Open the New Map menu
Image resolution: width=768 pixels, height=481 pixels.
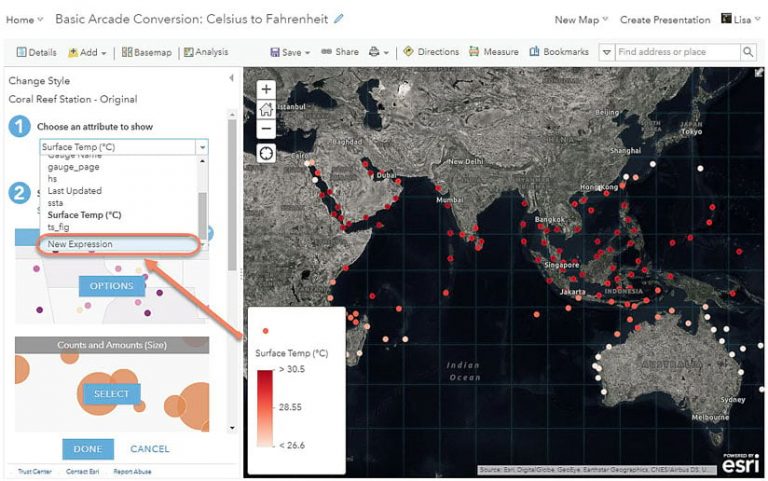click(581, 20)
